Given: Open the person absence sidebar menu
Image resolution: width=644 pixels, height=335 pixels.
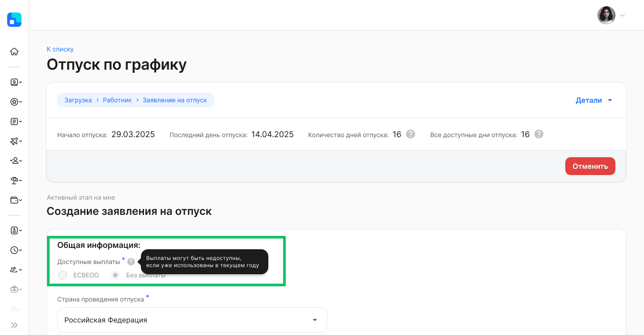Looking at the screenshot, I should [x=16, y=160].
